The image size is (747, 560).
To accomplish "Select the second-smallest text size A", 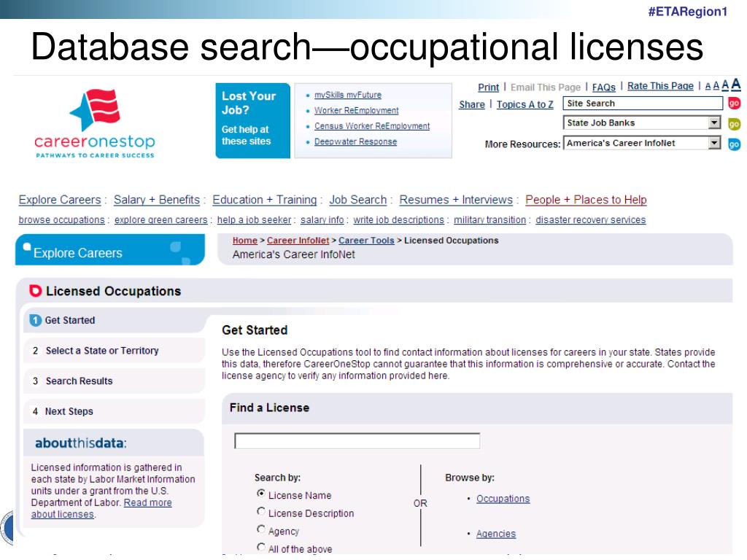I will coord(716,86).
